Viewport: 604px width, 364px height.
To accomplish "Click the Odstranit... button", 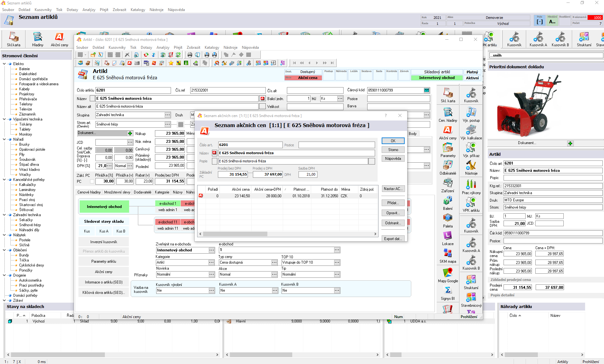I will click(393, 223).
